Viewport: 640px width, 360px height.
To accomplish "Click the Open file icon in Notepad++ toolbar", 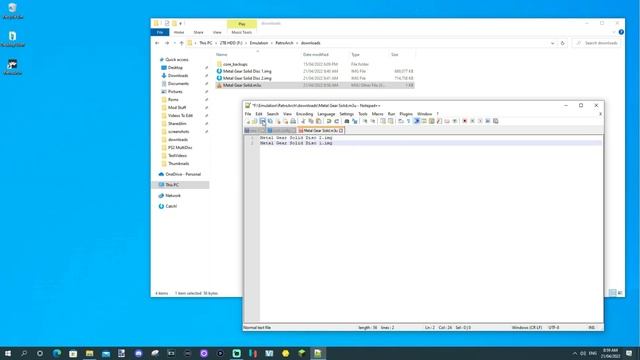I will click(255, 121).
